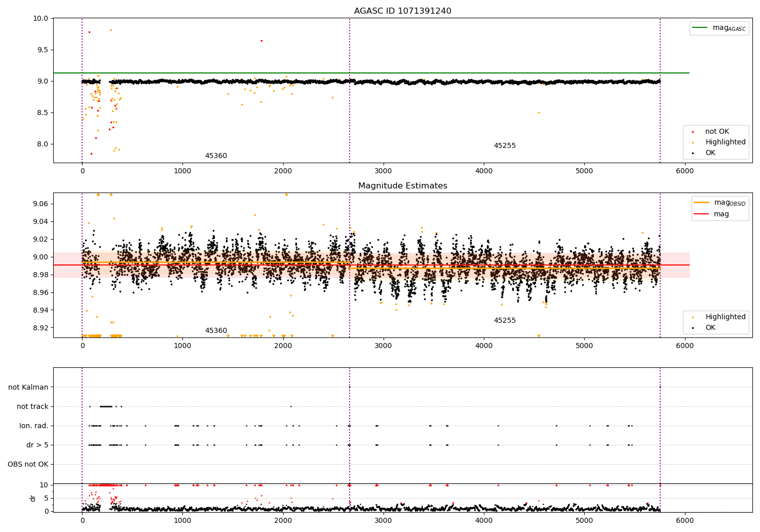760x532 pixels.
Task: Click the green mag AGASC horizontal line
Action: (371, 73)
